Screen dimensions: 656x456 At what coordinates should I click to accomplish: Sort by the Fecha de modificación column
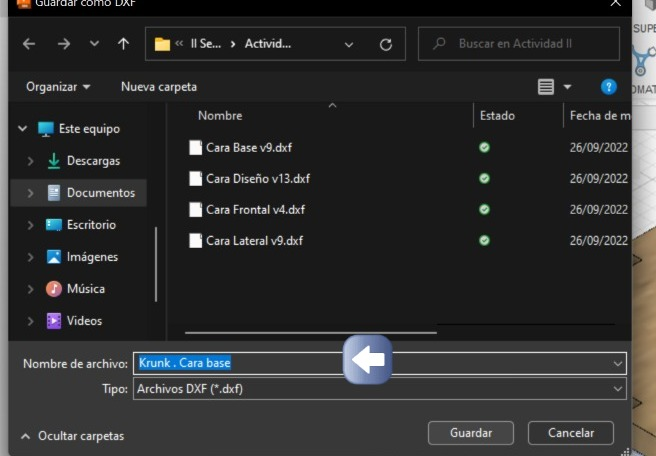click(598, 116)
